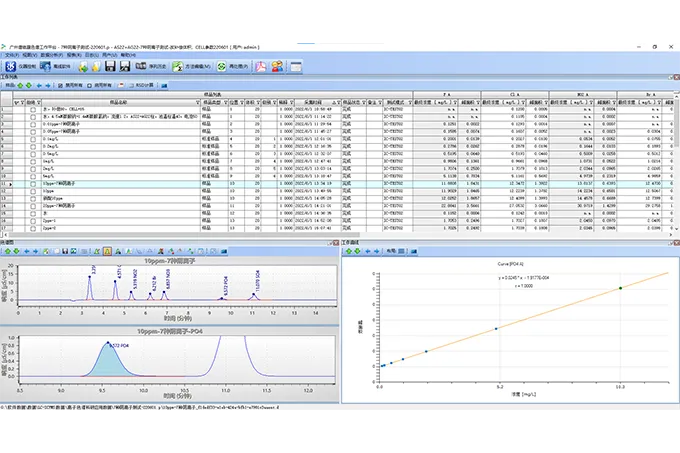The width and height of the screenshot is (680, 453).
Task: Click the window layout icon in main toolbar
Action: [296, 66]
